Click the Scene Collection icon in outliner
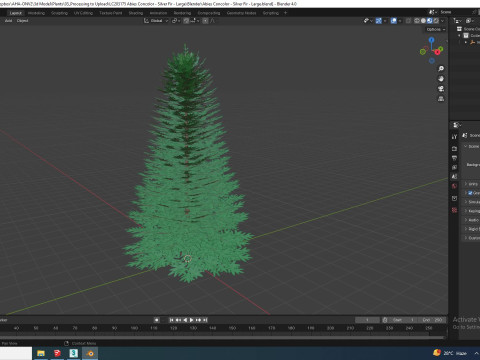This screenshot has height=360, width=480. 460,29
